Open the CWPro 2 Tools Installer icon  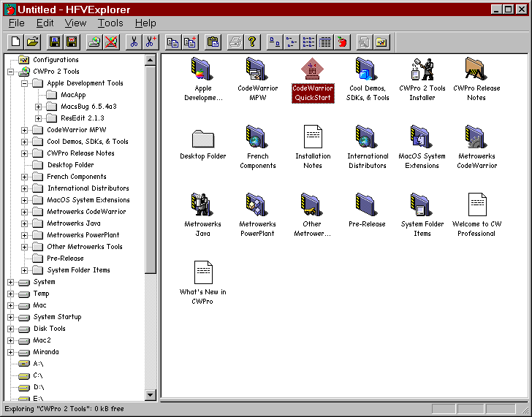click(x=422, y=71)
